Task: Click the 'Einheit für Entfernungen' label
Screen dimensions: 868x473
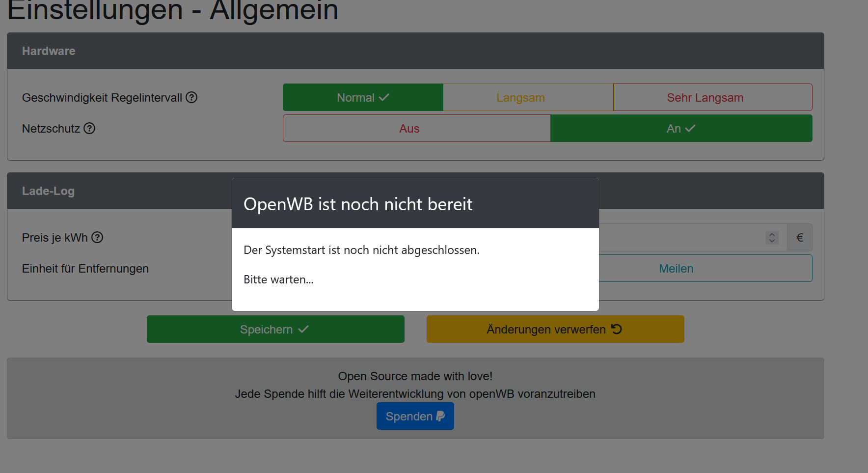Action: 85,269
